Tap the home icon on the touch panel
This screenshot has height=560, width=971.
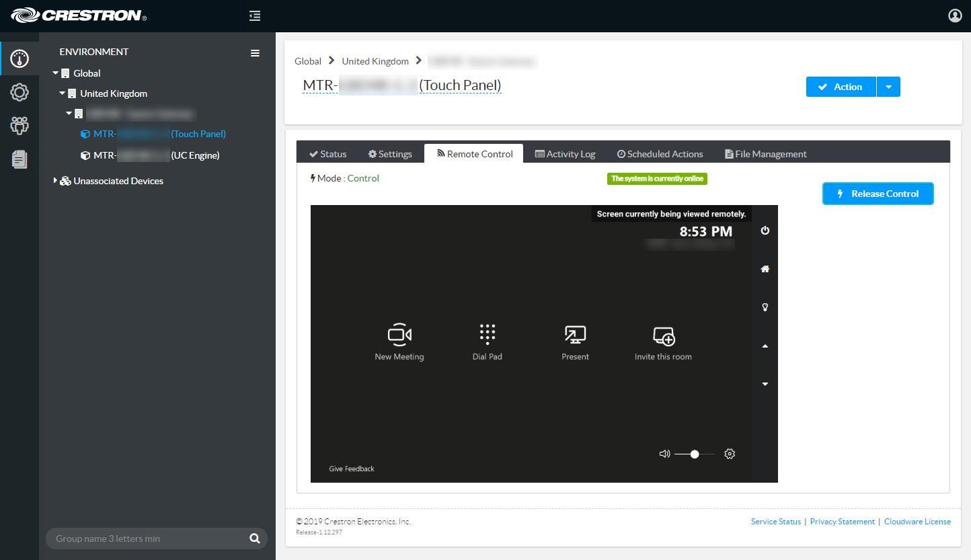tap(765, 269)
